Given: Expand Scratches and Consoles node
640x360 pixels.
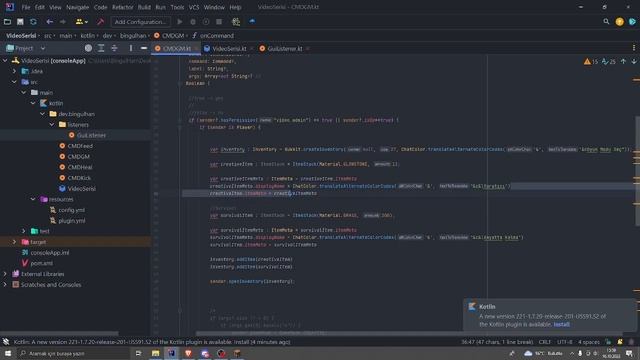Looking at the screenshot, I should (x=5, y=284).
